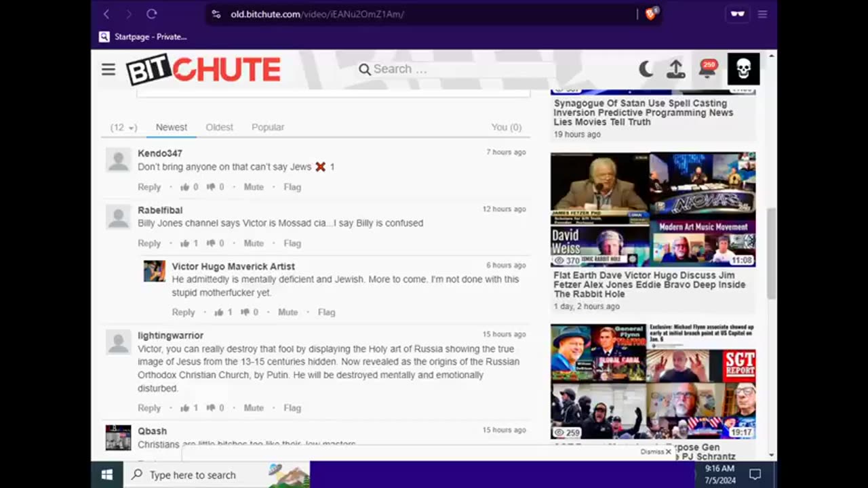Screen dimensions: 868x488
Task: Reply to Rabelfibal's comment
Action: (x=149, y=243)
